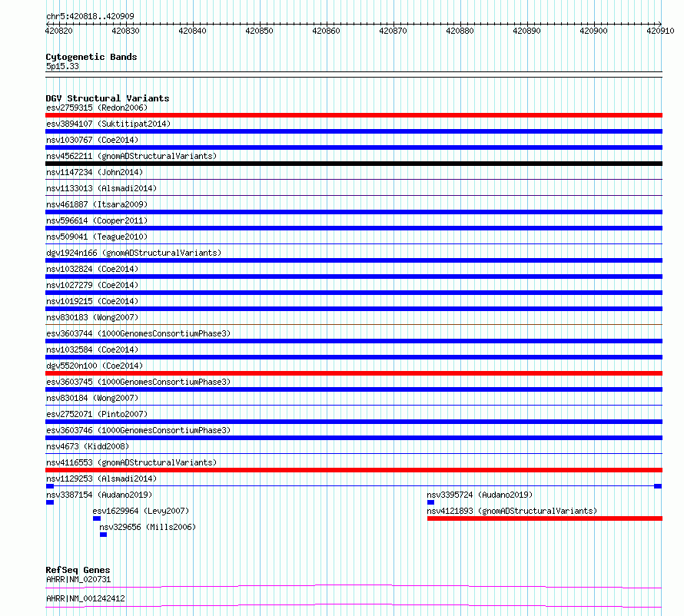Viewport: 684px width, 616px height.
Task: Open the nsv4673 (Kidd2008) label
Action: 88,446
